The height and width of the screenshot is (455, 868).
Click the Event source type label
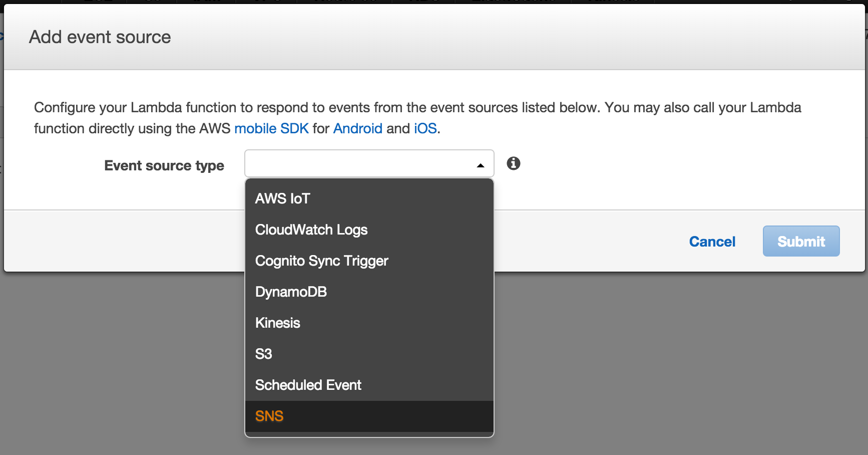pos(164,165)
